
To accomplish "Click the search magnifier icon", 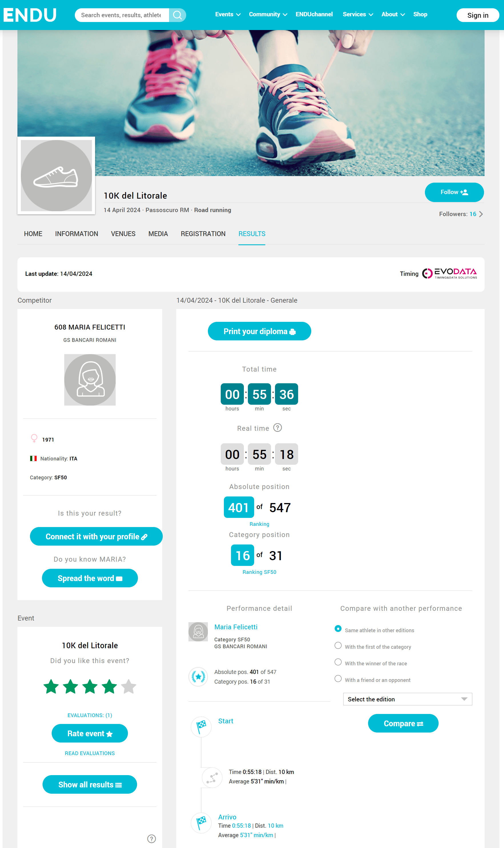I will tap(177, 15).
